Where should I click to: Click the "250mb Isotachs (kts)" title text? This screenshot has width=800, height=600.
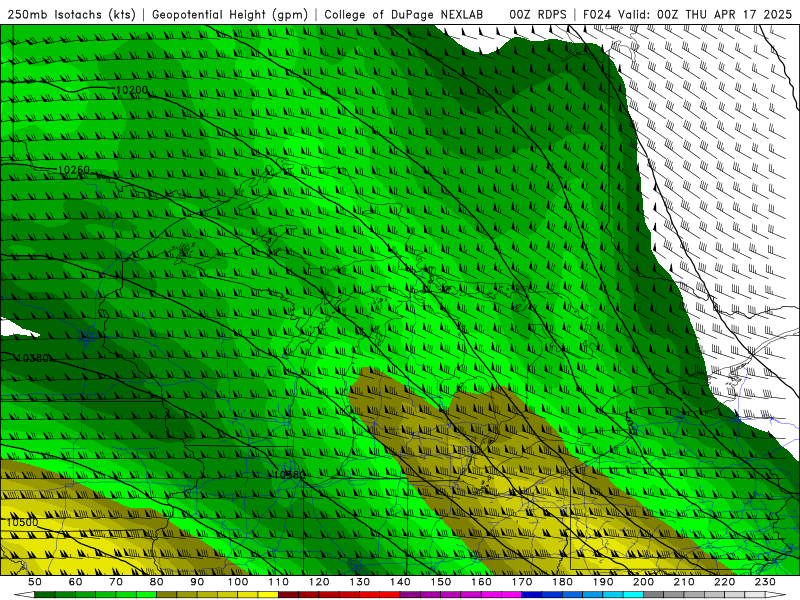pyautogui.click(x=72, y=14)
